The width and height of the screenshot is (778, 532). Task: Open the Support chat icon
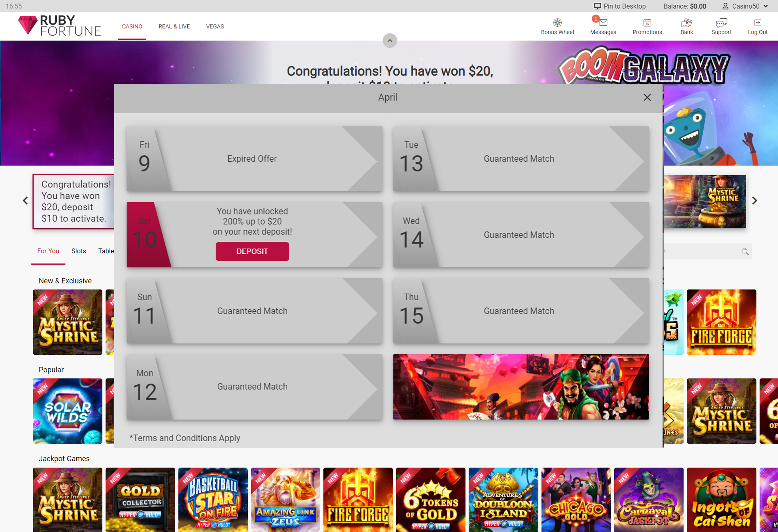(x=721, y=23)
